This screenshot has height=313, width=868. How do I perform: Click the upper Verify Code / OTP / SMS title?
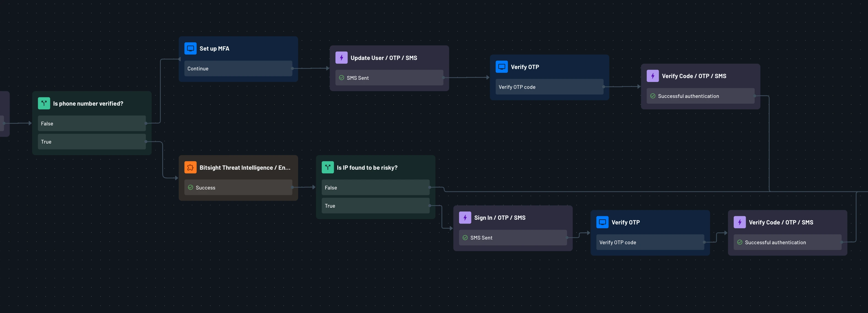click(x=694, y=76)
